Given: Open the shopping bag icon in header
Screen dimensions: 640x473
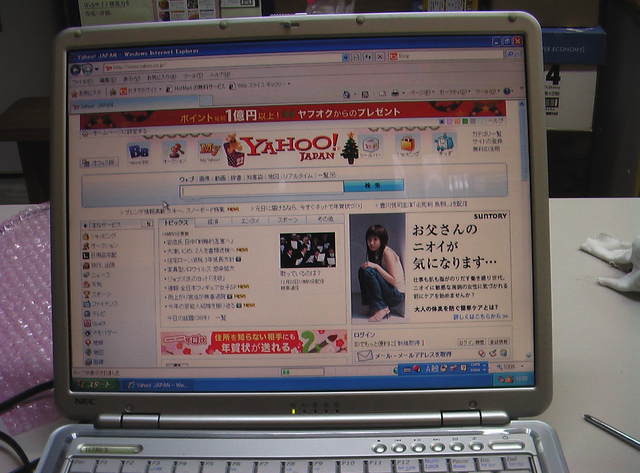Looking at the screenshot, I should tap(408, 146).
